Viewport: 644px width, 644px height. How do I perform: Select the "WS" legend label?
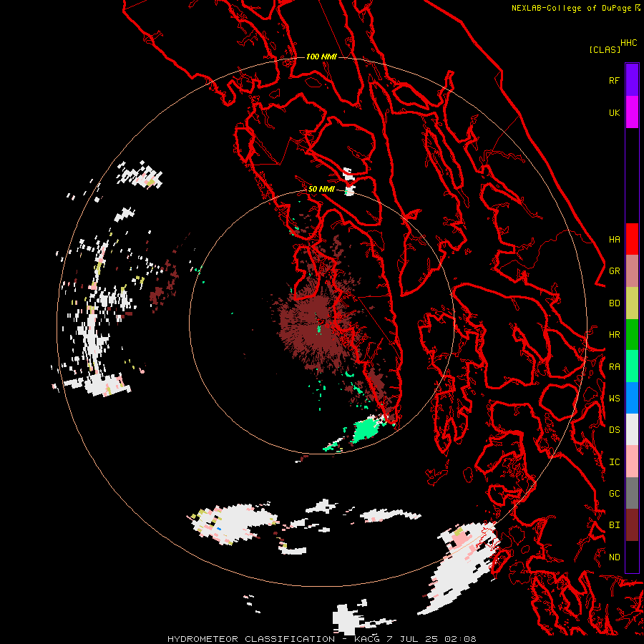[x=615, y=398]
